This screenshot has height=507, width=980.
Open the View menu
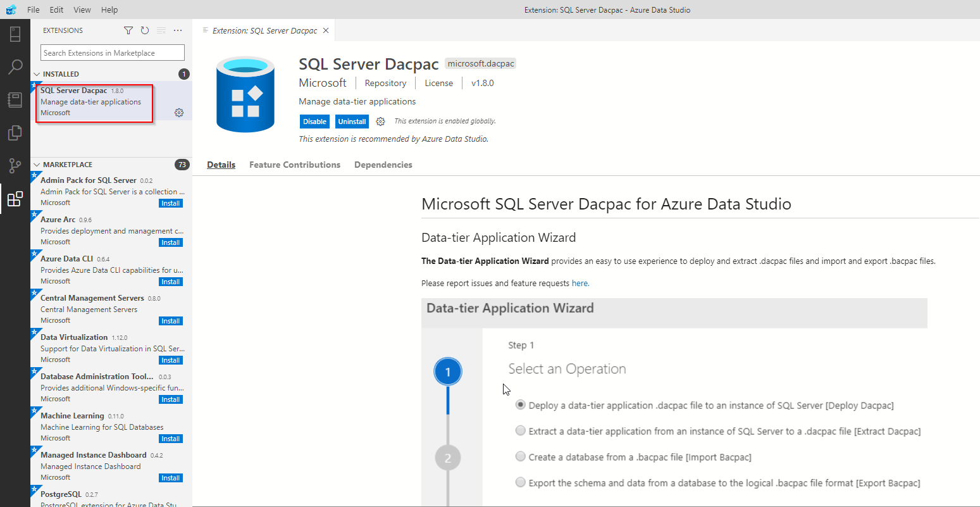[82, 9]
